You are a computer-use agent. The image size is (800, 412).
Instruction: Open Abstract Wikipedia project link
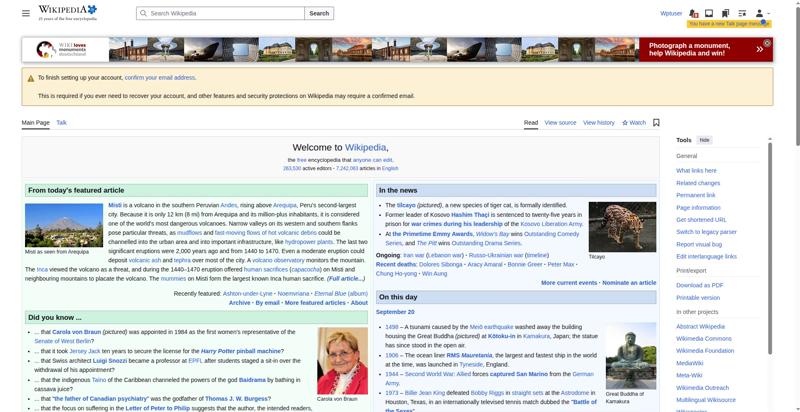700,326
